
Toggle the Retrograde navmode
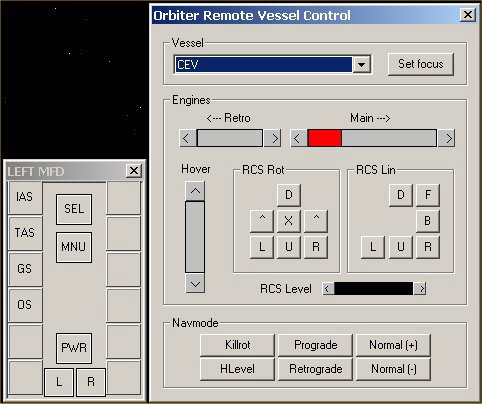coord(315,369)
